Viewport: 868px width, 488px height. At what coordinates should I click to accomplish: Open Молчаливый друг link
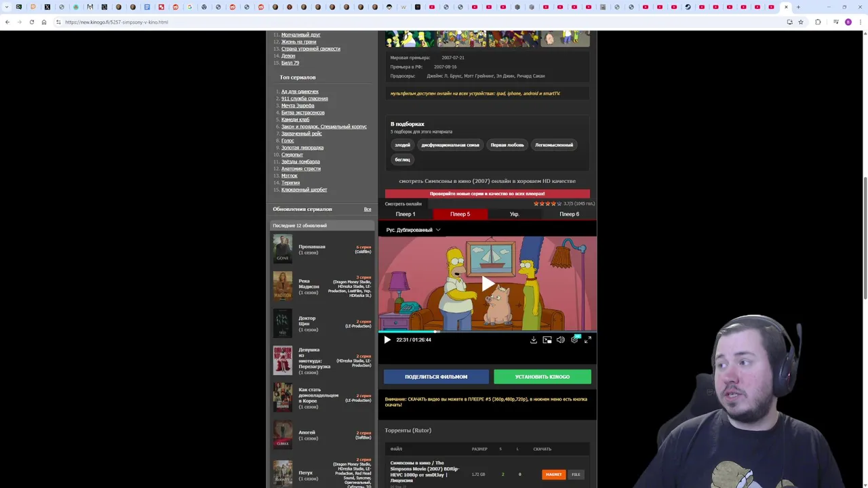[x=301, y=35]
